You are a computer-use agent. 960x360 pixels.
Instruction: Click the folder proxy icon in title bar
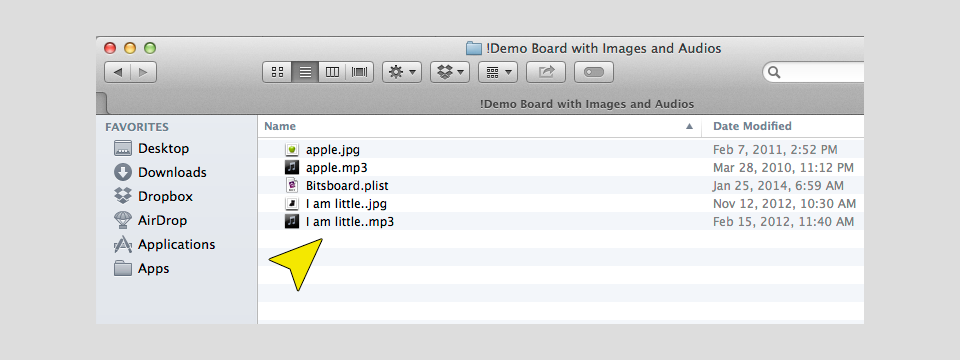(474, 48)
